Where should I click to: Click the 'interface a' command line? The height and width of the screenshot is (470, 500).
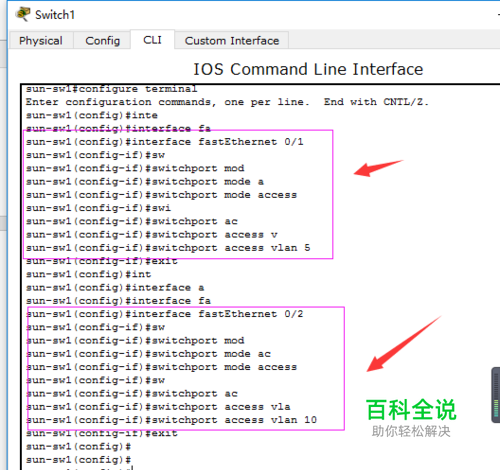(x=115, y=287)
